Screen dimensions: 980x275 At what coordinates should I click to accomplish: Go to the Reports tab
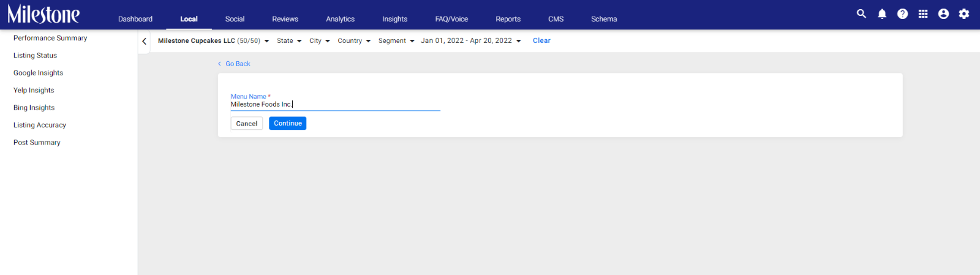tap(508, 19)
